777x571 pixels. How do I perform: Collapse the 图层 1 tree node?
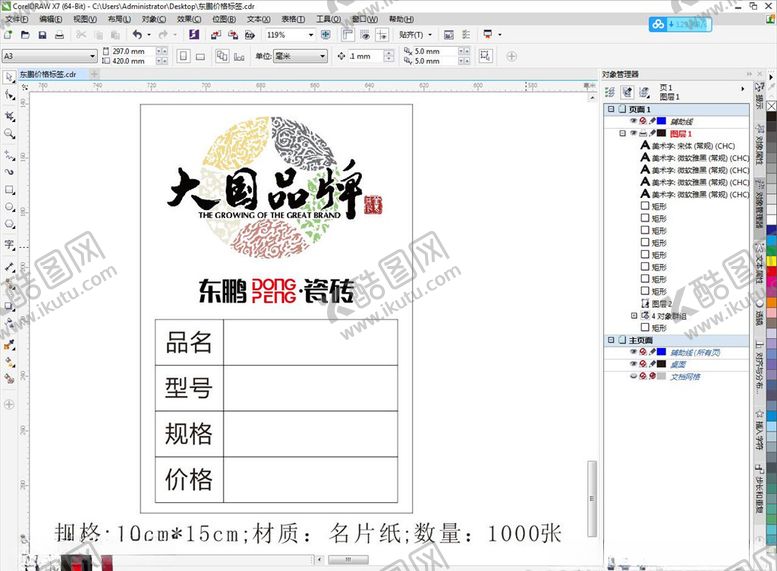coord(622,133)
